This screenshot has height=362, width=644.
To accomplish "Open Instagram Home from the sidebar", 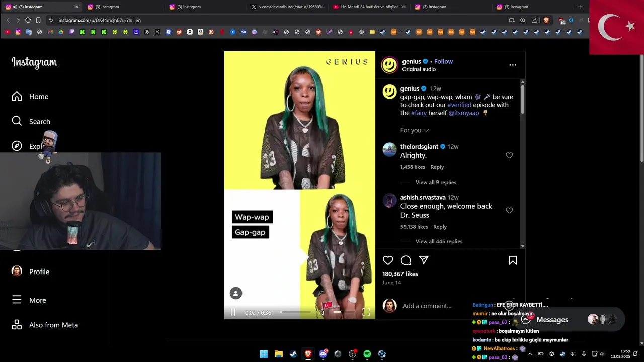I will [30, 97].
